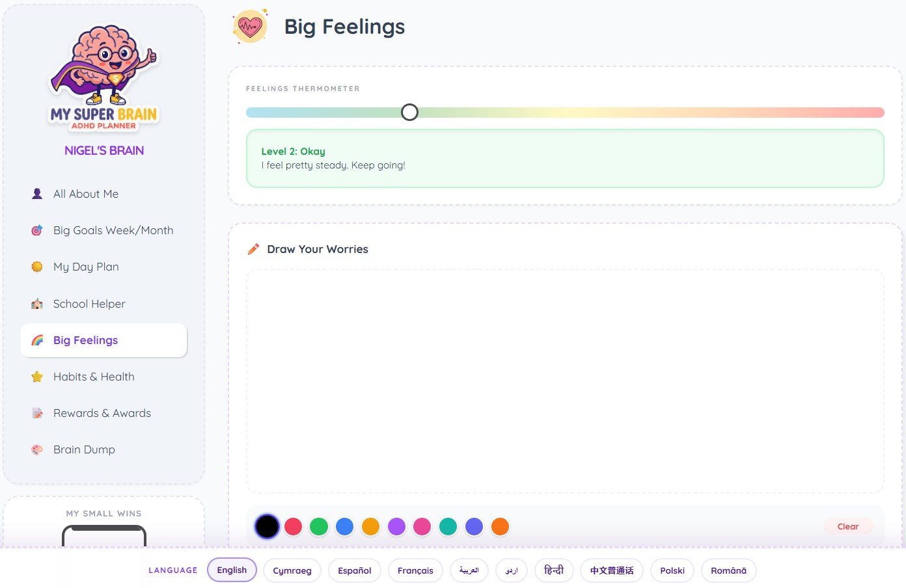Select the purple drawing color
This screenshot has height=588, width=906.
click(396, 526)
